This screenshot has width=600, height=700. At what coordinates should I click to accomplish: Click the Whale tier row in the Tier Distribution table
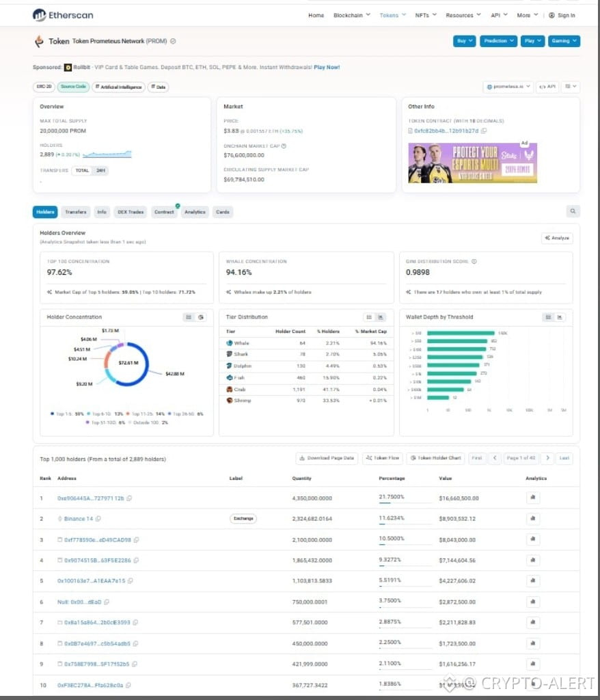tap(306, 343)
